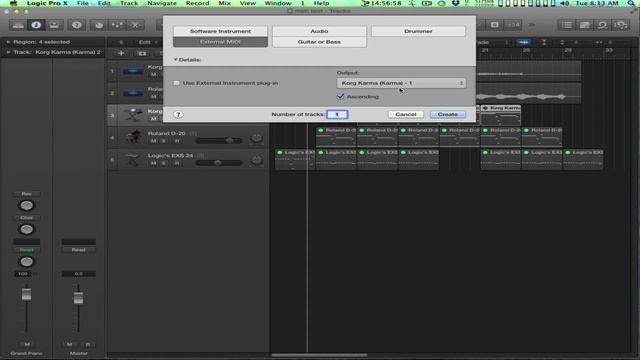The height and width of the screenshot is (360, 640).
Task: Click the count-in 1234 toolbar button
Action: 513,25
